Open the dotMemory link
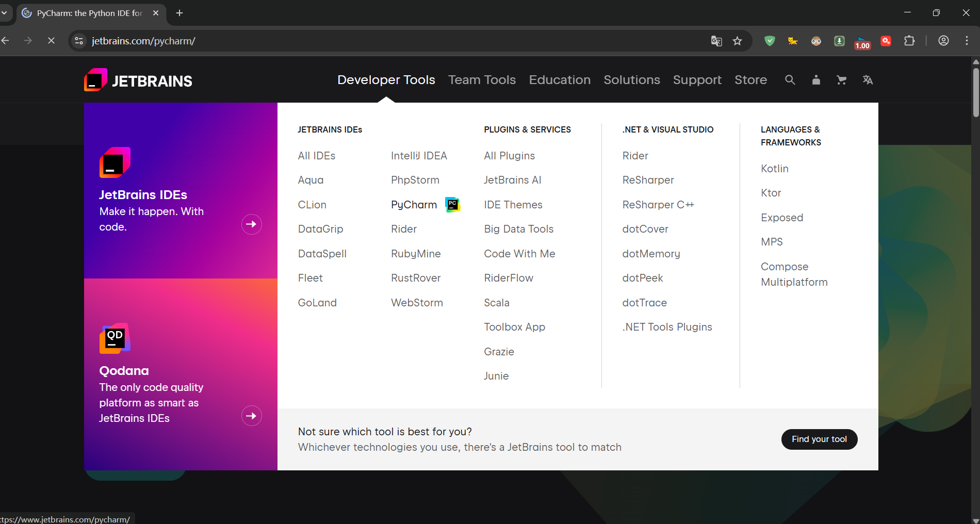 tap(651, 254)
